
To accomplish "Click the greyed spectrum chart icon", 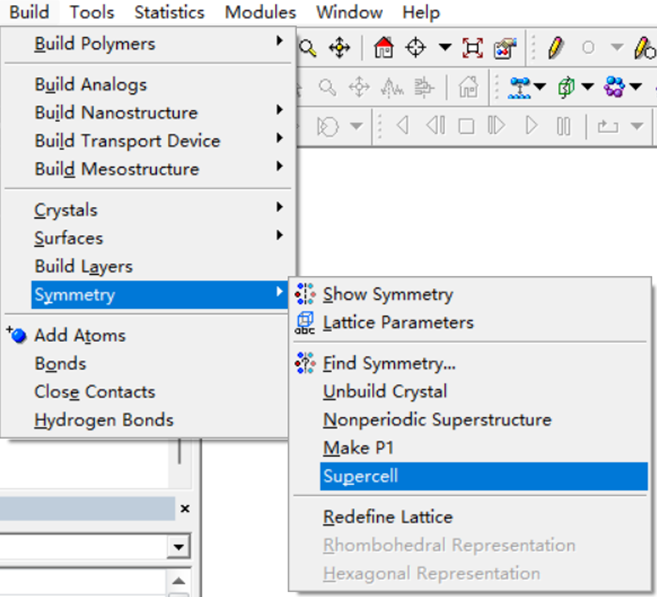I will (x=392, y=88).
